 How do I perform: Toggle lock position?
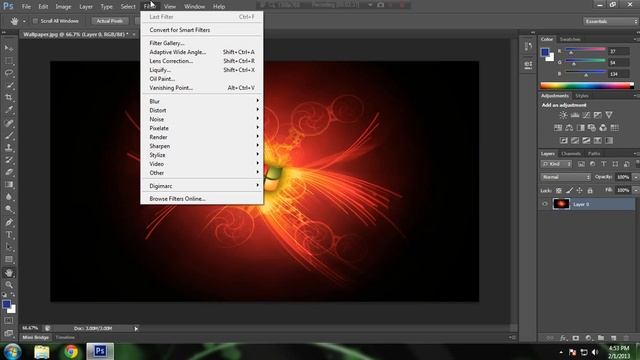(580, 191)
